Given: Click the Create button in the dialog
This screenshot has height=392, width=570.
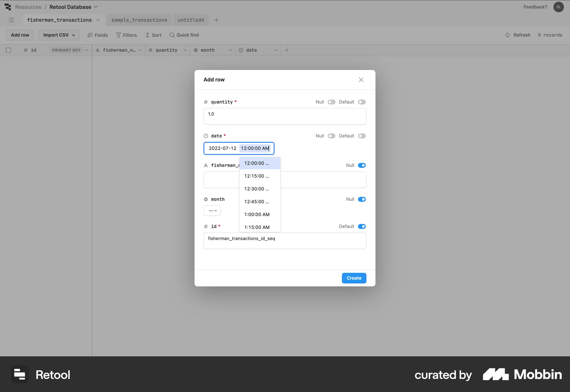Looking at the screenshot, I should click(354, 278).
